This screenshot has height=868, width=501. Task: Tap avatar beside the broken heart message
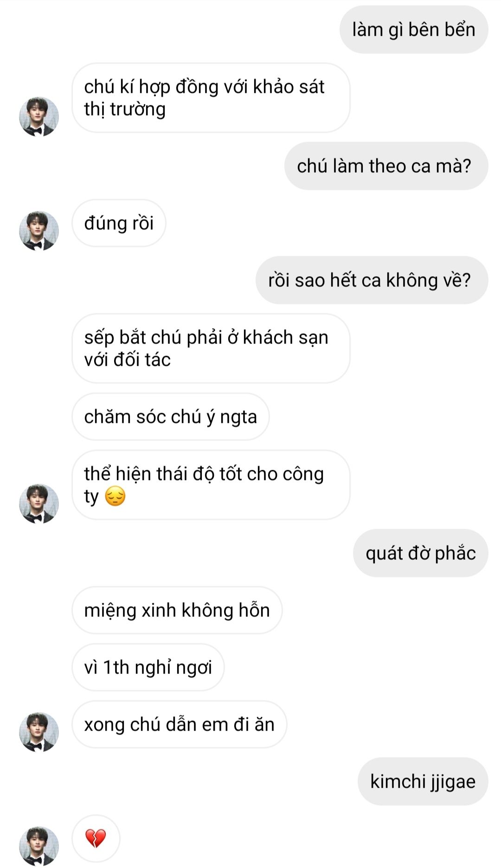pos(39,846)
